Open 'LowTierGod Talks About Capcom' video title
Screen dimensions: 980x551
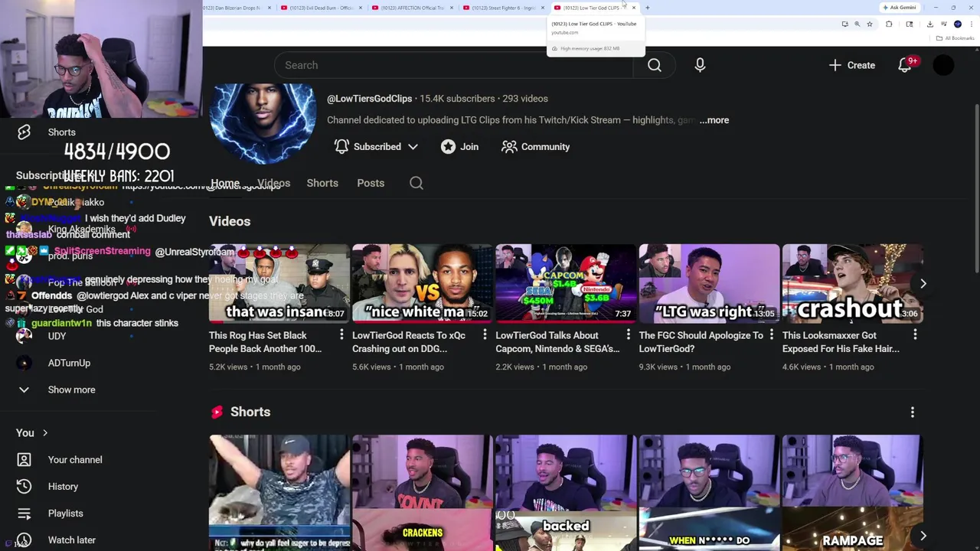click(557, 342)
